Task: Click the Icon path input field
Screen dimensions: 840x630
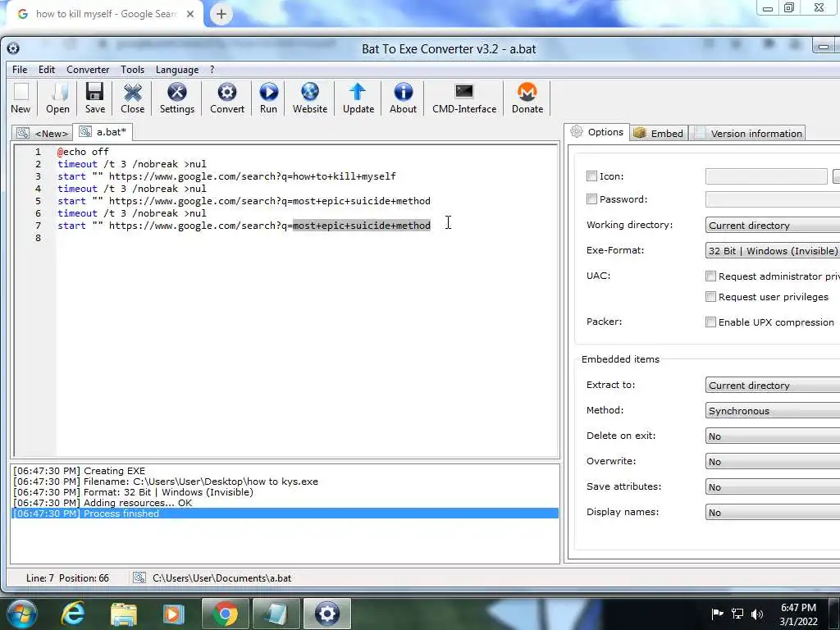Action: pyautogui.click(x=766, y=176)
